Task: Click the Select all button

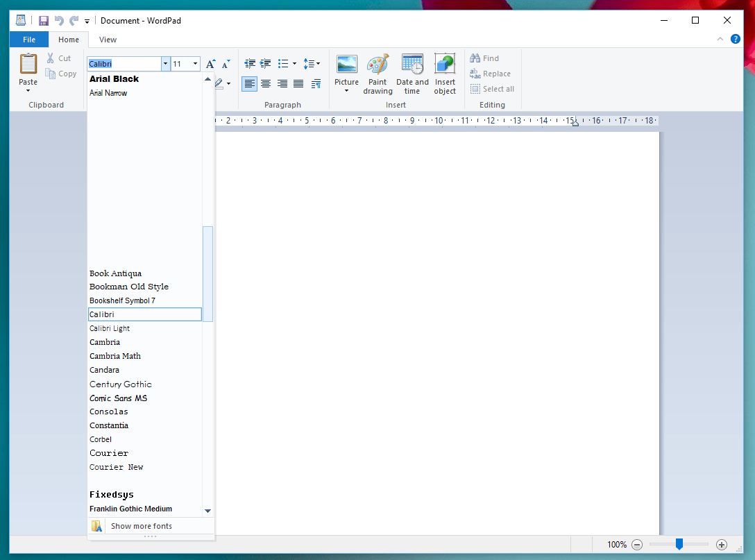Action: pyautogui.click(x=492, y=89)
